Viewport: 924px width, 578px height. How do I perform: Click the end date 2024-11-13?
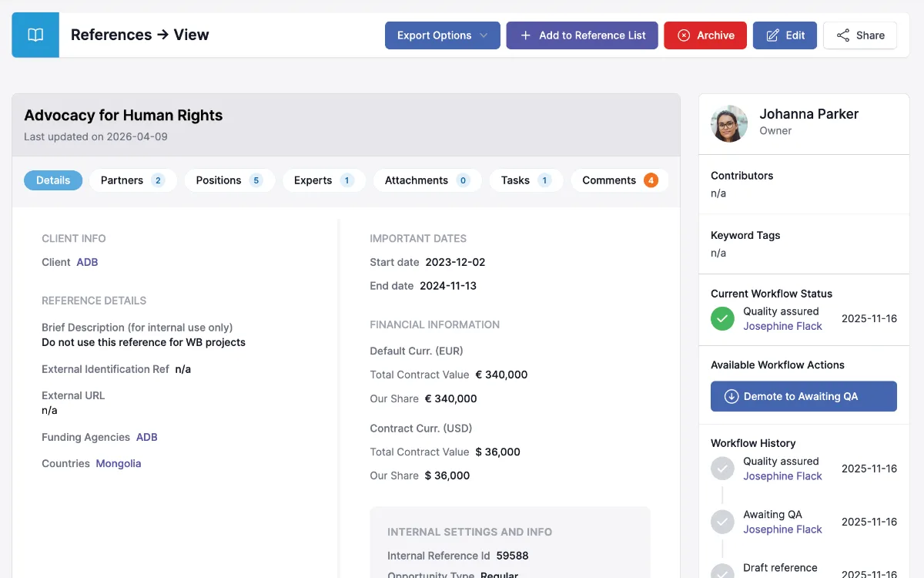[448, 286]
